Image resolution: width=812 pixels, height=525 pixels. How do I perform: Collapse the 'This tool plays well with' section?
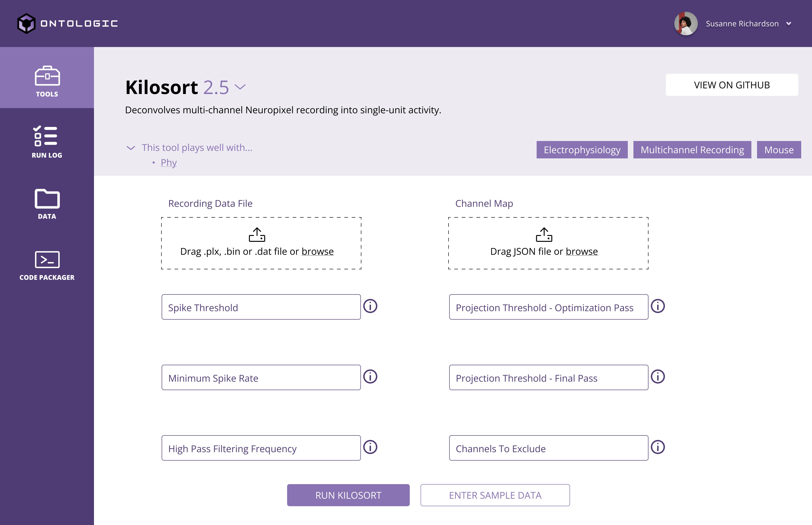[x=131, y=148]
